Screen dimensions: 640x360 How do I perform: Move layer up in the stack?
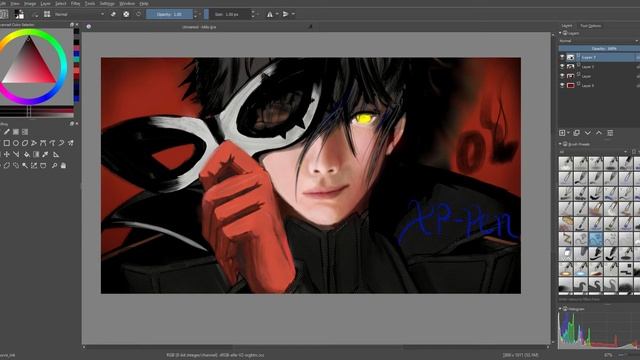tap(599, 133)
